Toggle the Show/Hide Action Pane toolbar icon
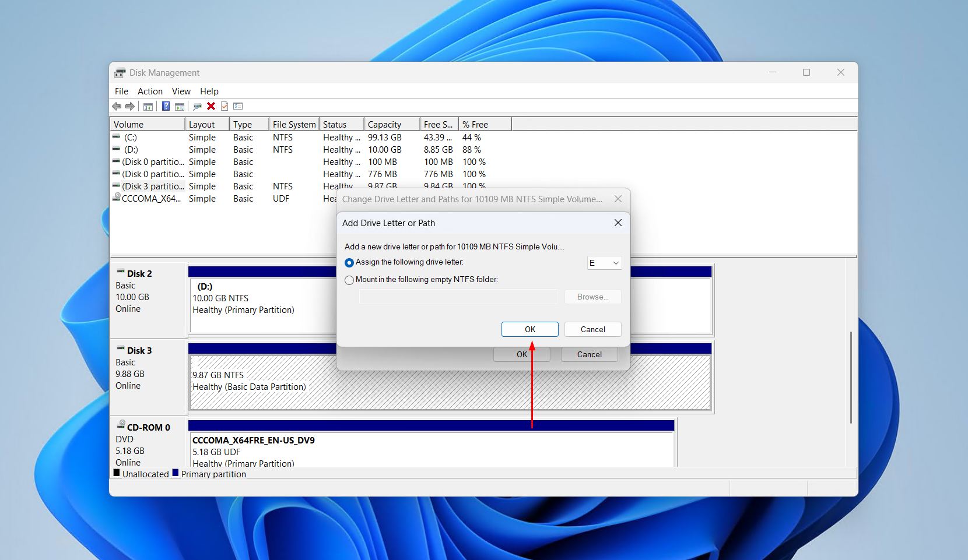Image resolution: width=968 pixels, height=560 pixels. [180, 106]
